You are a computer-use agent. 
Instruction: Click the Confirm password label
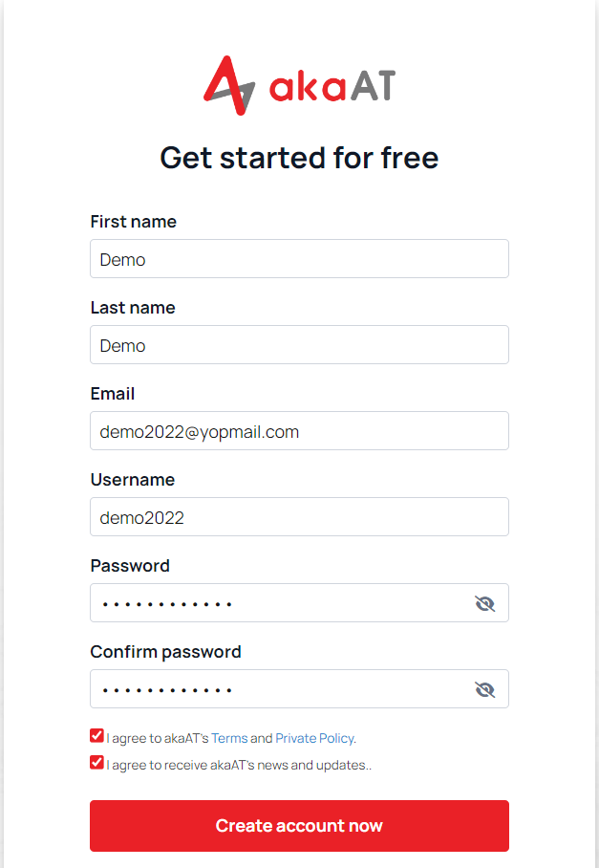click(x=165, y=652)
